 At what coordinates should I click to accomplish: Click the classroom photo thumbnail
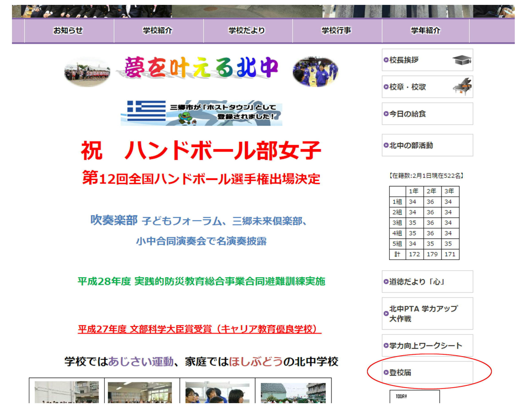(x=140, y=392)
